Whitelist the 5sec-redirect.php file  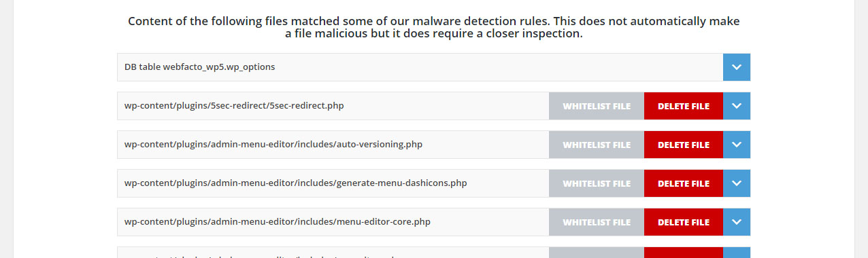(x=597, y=106)
